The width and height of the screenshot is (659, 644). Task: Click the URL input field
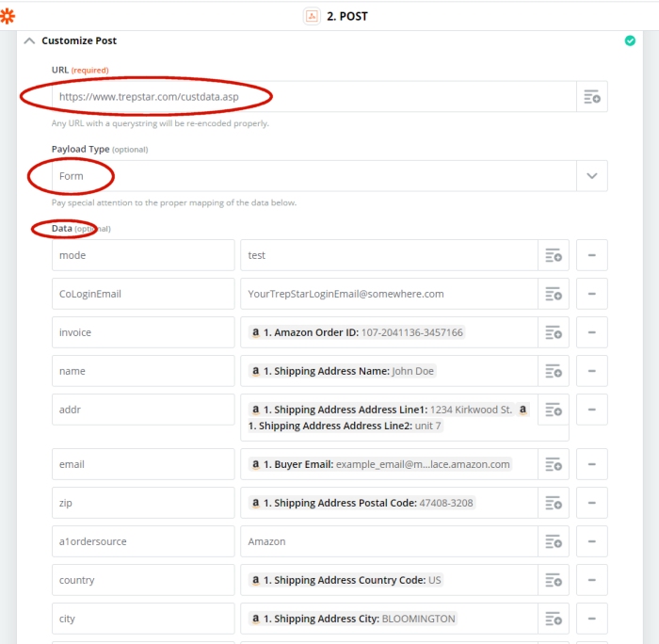[313, 97]
